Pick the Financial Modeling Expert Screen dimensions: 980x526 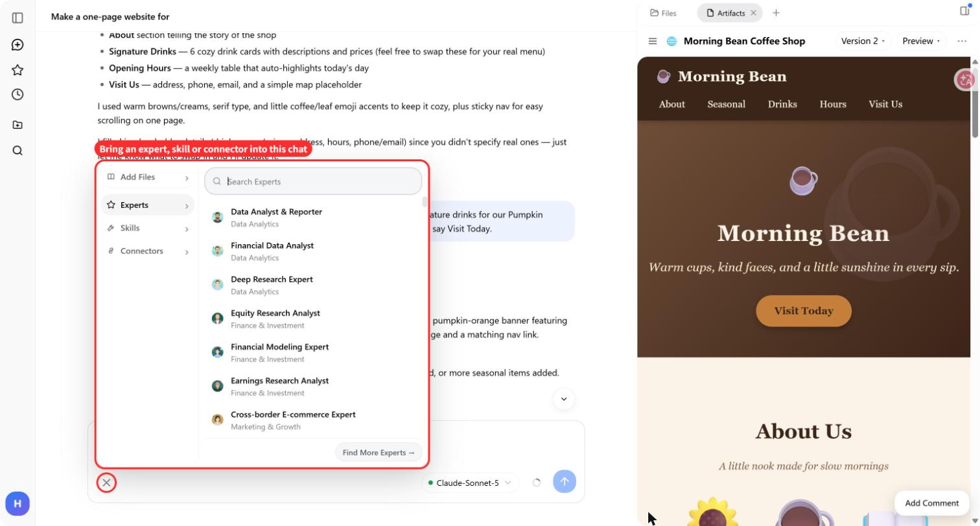(314, 352)
